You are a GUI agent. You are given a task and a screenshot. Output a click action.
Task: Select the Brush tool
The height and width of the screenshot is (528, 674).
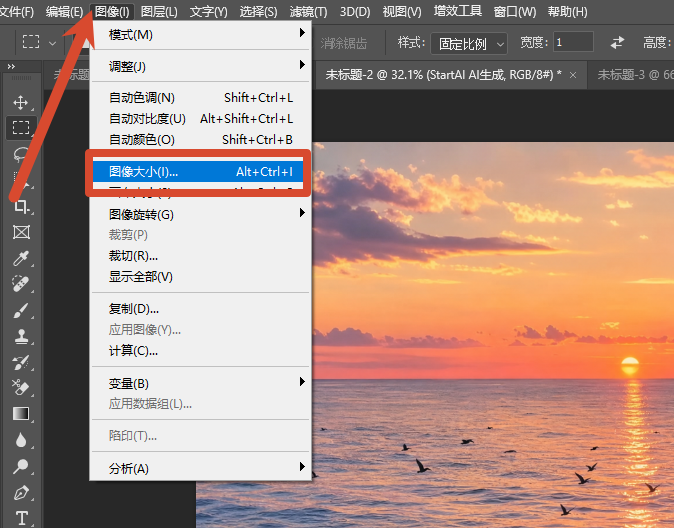coord(21,310)
